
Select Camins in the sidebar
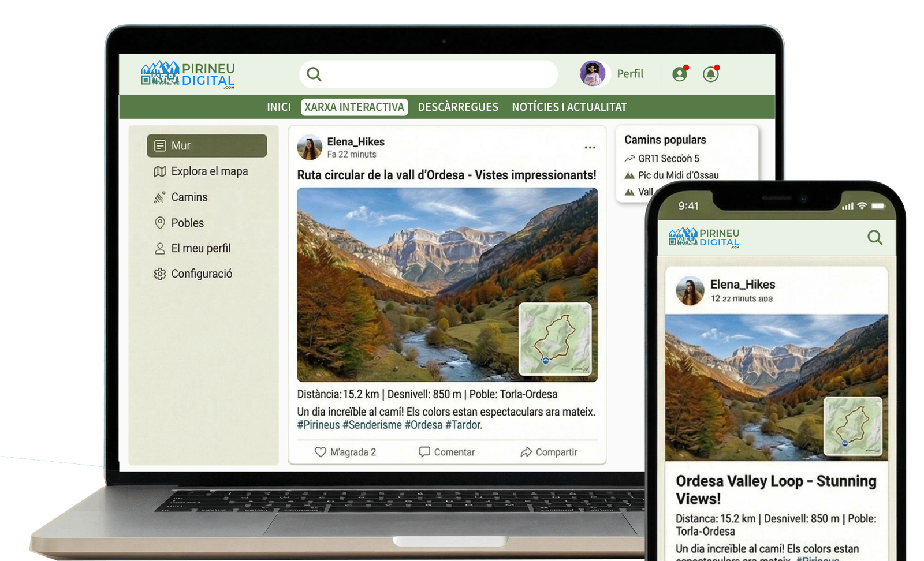tap(189, 197)
